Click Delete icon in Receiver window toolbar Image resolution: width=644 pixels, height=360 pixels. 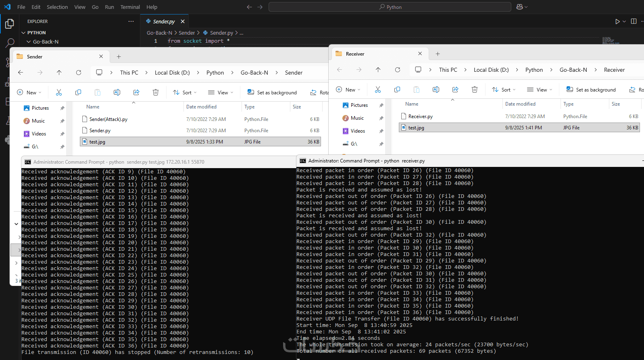(475, 89)
